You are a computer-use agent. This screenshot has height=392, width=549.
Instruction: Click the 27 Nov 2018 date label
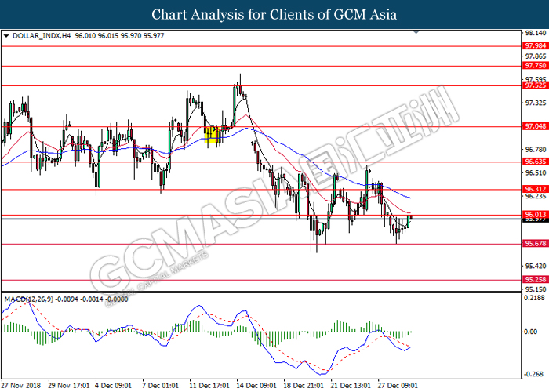(x=20, y=386)
